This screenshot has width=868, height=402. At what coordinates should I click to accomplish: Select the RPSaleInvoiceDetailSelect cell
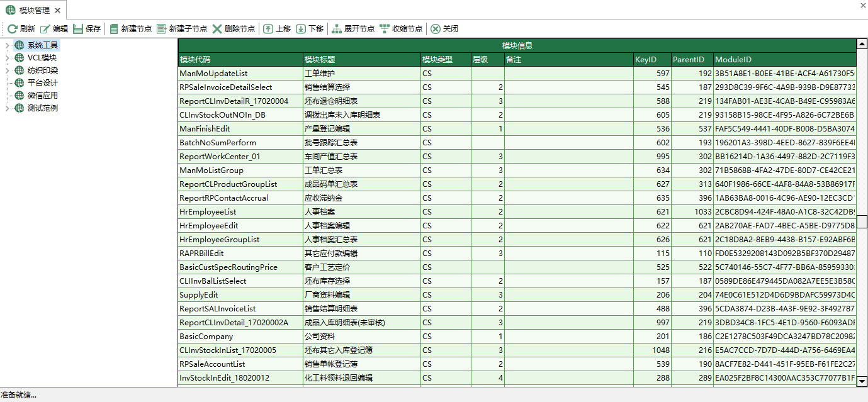point(240,87)
